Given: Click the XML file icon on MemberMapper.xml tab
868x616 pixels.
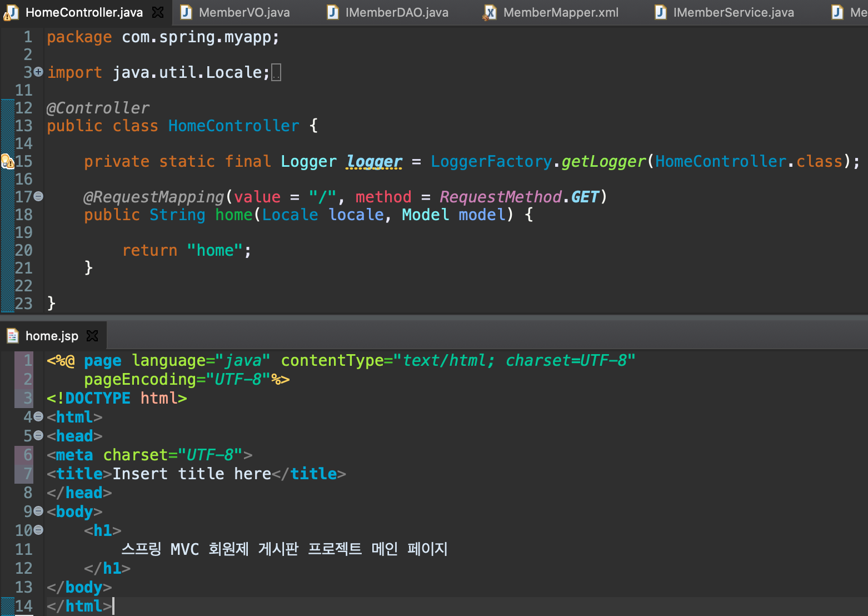Looking at the screenshot, I should (x=490, y=12).
